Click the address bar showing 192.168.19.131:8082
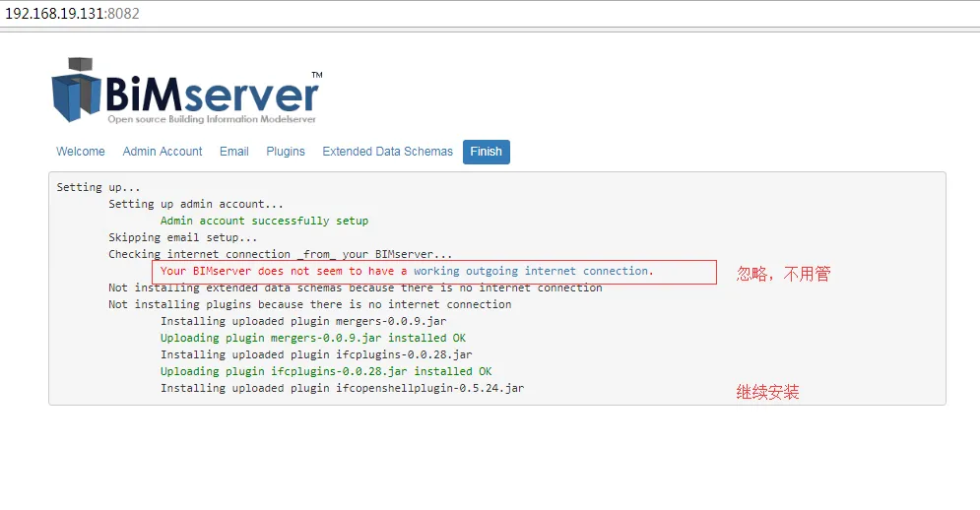 pyautogui.click(x=73, y=13)
